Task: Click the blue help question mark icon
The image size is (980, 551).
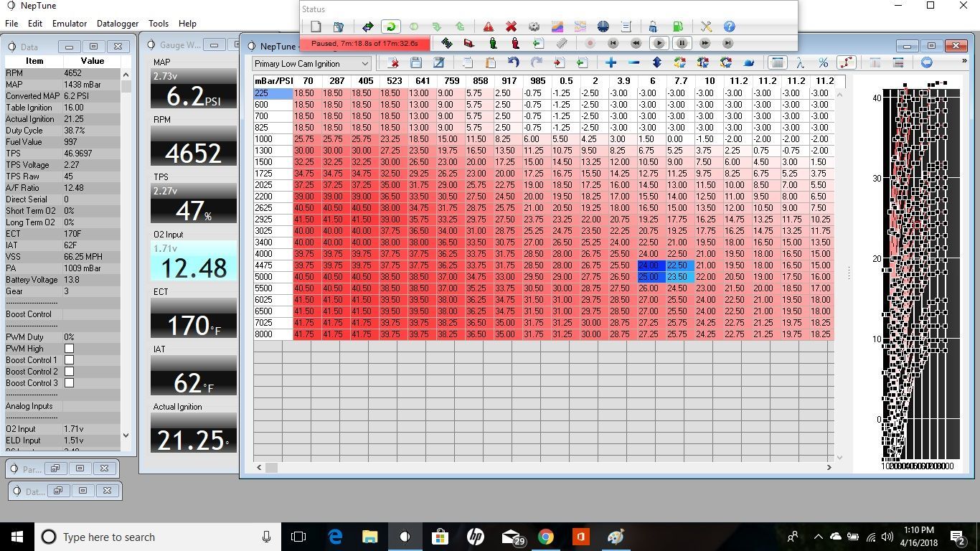Action: pos(729,27)
